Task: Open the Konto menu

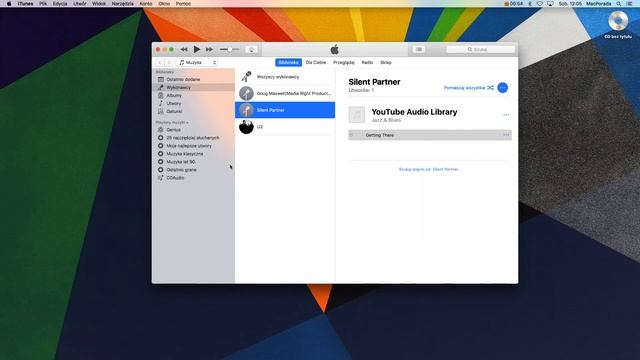Action: click(x=146, y=4)
